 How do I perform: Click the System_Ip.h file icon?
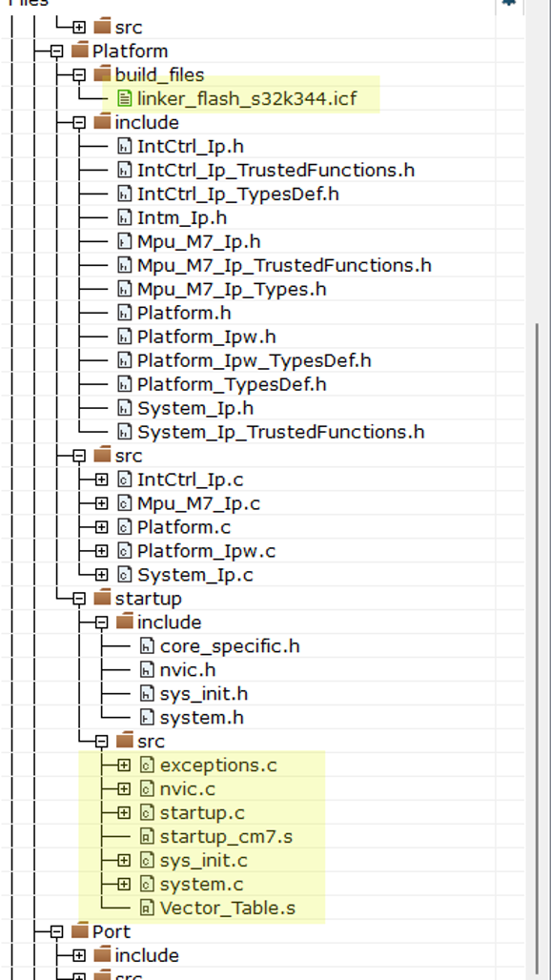(125, 408)
